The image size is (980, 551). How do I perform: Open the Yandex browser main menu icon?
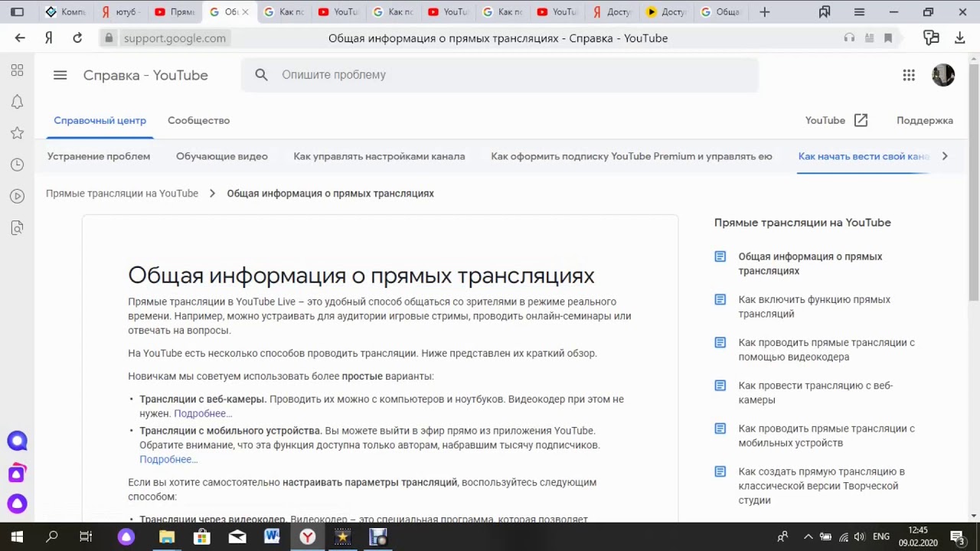pos(859,12)
